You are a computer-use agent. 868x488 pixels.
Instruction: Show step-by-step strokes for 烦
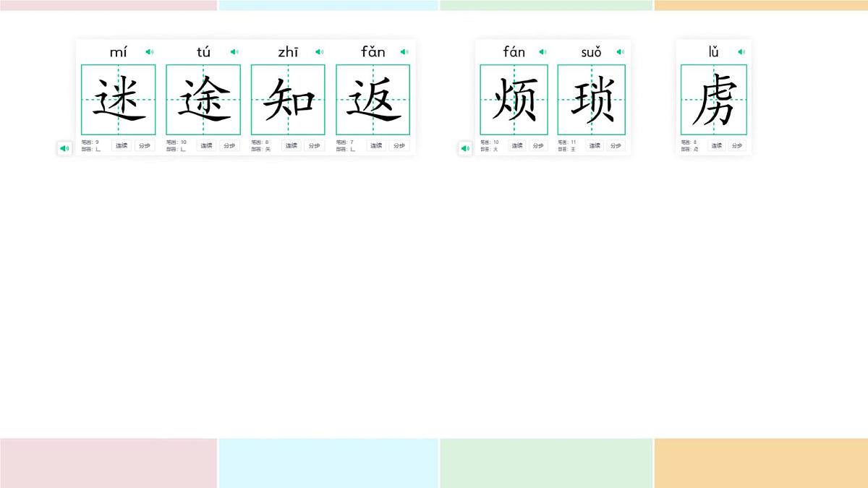click(537, 145)
